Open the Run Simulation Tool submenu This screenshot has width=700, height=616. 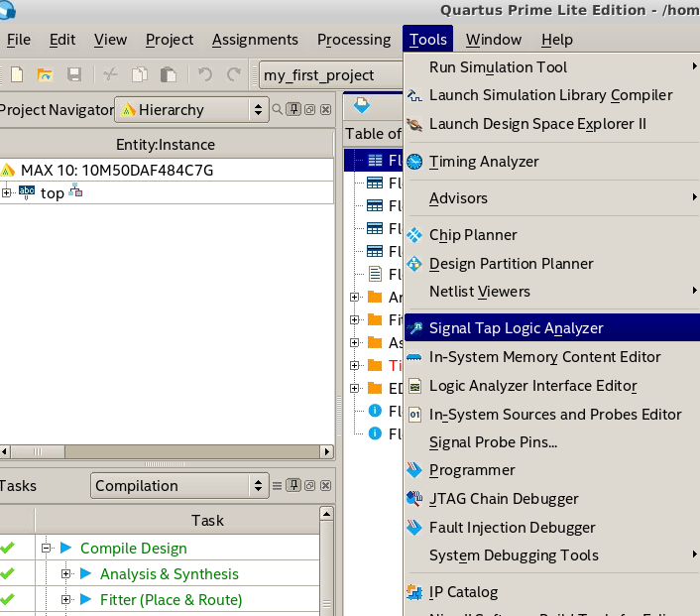click(x=552, y=67)
